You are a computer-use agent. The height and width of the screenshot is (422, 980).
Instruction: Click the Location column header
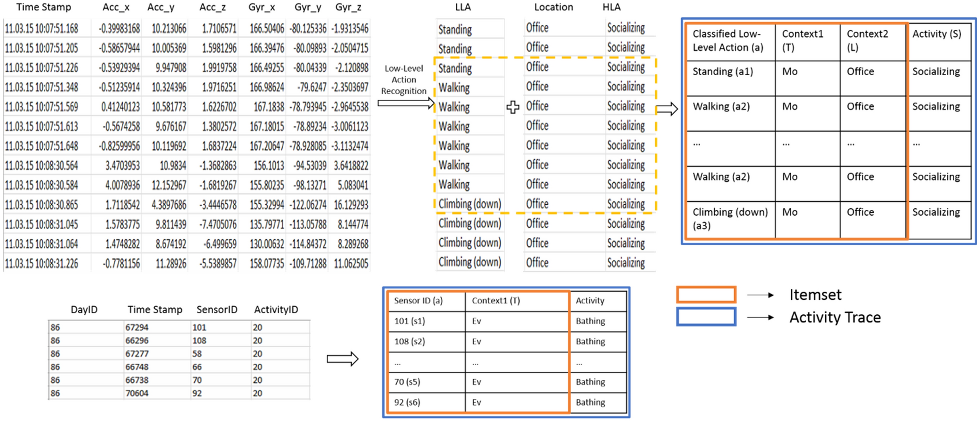[x=553, y=7]
